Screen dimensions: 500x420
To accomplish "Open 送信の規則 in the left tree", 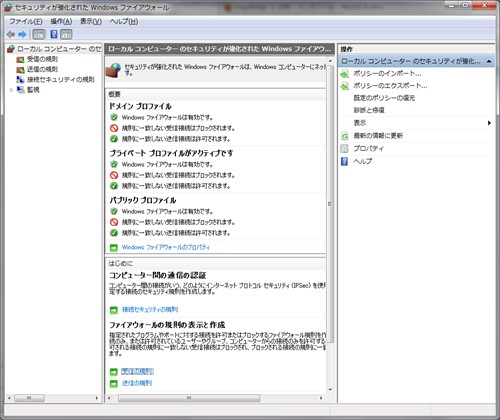I will (x=42, y=69).
